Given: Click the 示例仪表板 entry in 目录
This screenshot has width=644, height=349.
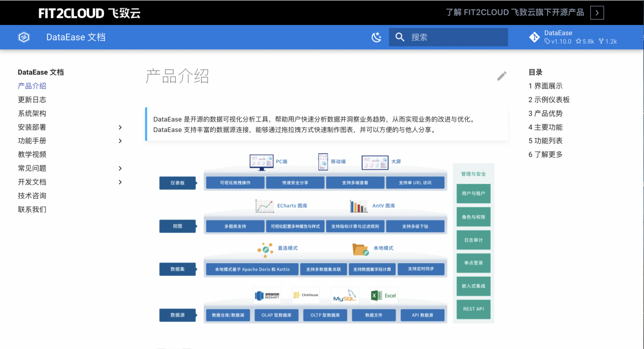Looking at the screenshot, I should 550,100.
